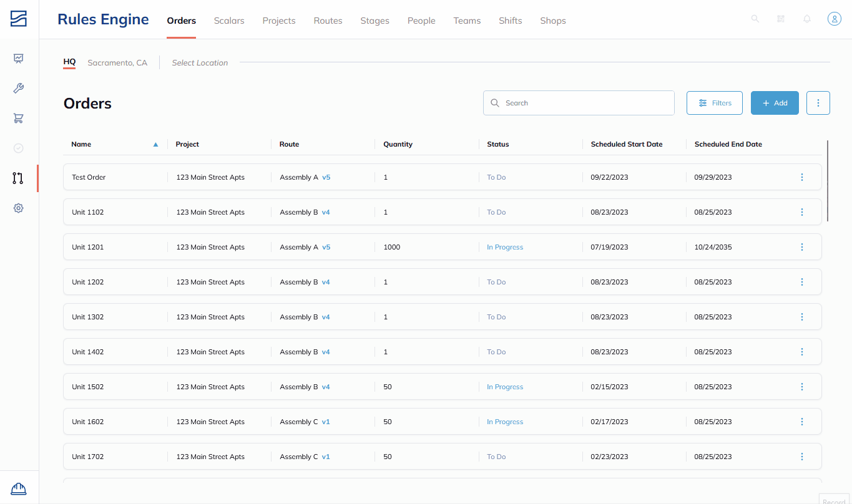
Task: Select the HQ location tab
Action: coord(69,62)
